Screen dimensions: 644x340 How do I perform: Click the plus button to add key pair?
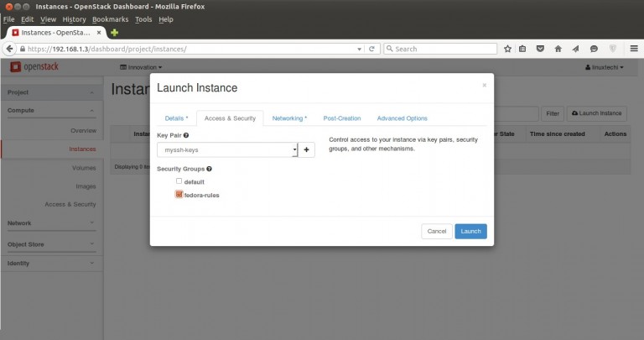(x=307, y=150)
